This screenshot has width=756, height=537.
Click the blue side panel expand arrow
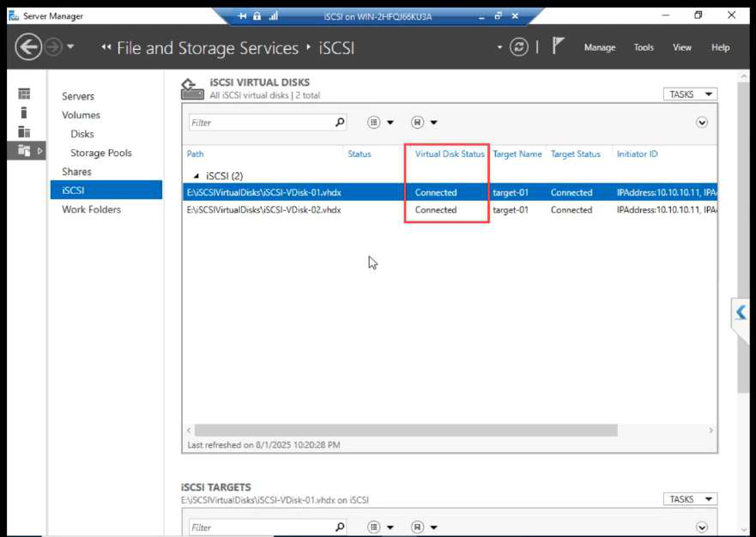point(741,312)
